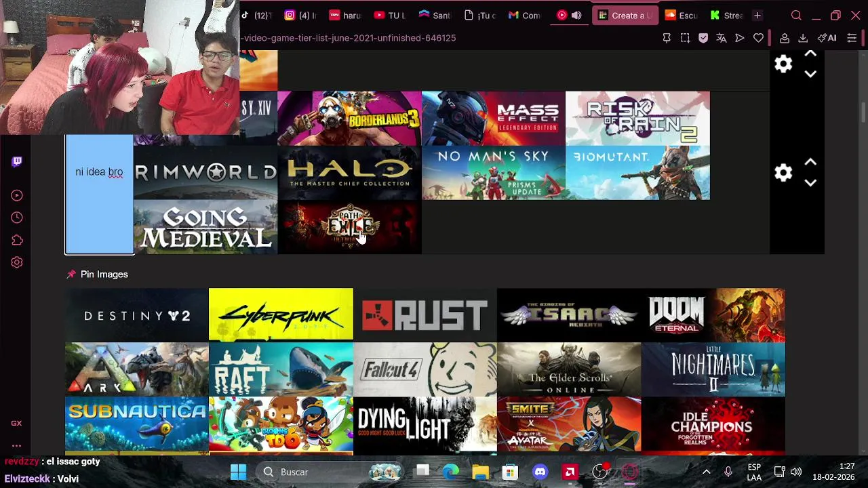Click the Pin Images option
868x488 pixels.
97,274
